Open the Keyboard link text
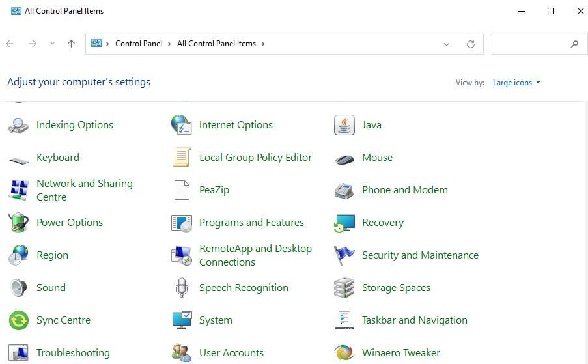Image resolution: width=588 pixels, height=364 pixels. coord(58,158)
